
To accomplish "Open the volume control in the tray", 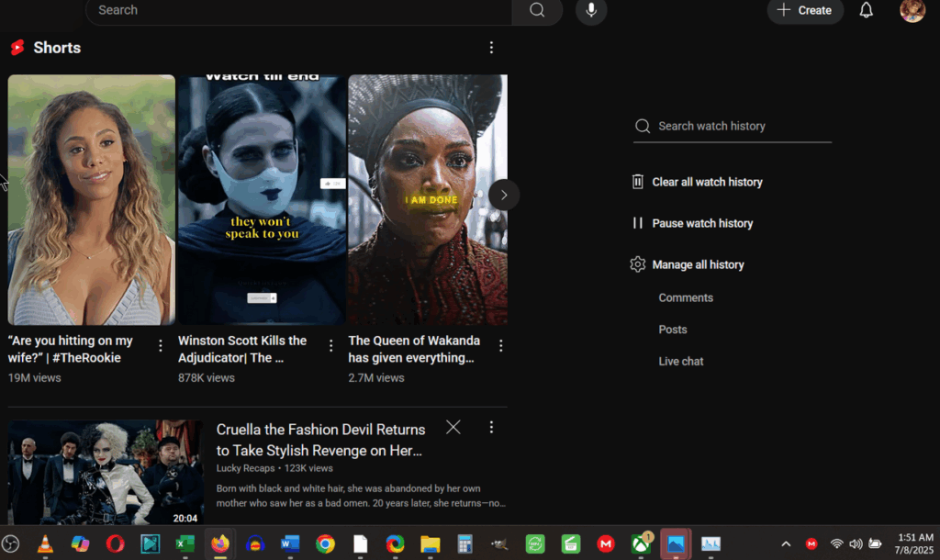I will click(856, 543).
